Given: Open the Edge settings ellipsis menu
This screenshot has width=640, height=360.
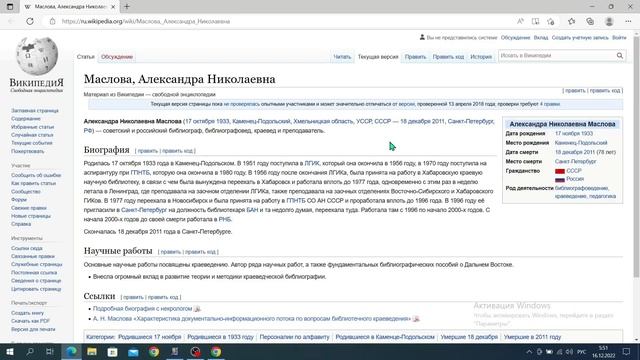Looking at the screenshot, I should click(628, 21).
